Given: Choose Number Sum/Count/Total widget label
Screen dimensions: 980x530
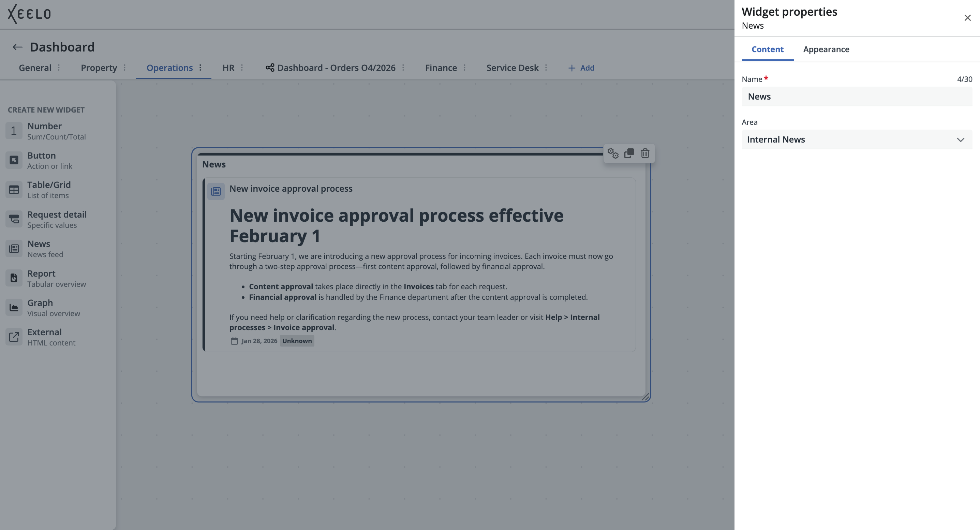Looking at the screenshot, I should coord(56,131).
